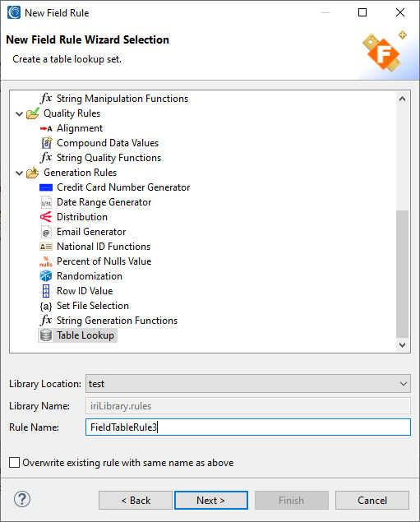Collapse the Generation Rules folder
Image resolution: width=420 pixels, height=522 pixels.
tap(19, 173)
